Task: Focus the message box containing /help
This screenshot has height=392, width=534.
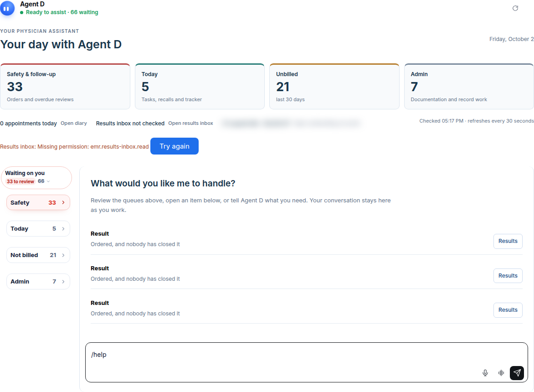Action: point(307,362)
